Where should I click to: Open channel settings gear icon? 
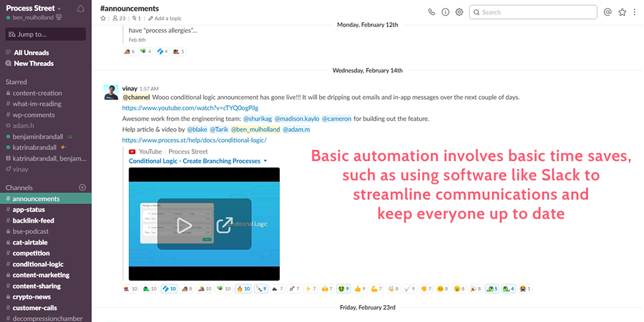(x=459, y=12)
